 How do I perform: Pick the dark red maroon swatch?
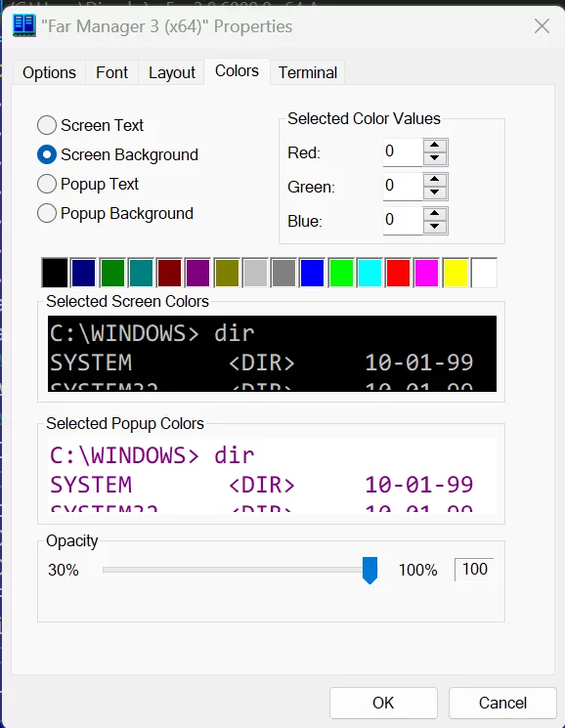click(x=169, y=273)
